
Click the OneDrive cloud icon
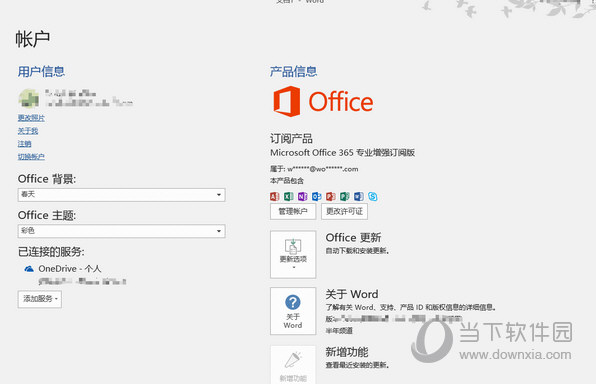click(29, 269)
